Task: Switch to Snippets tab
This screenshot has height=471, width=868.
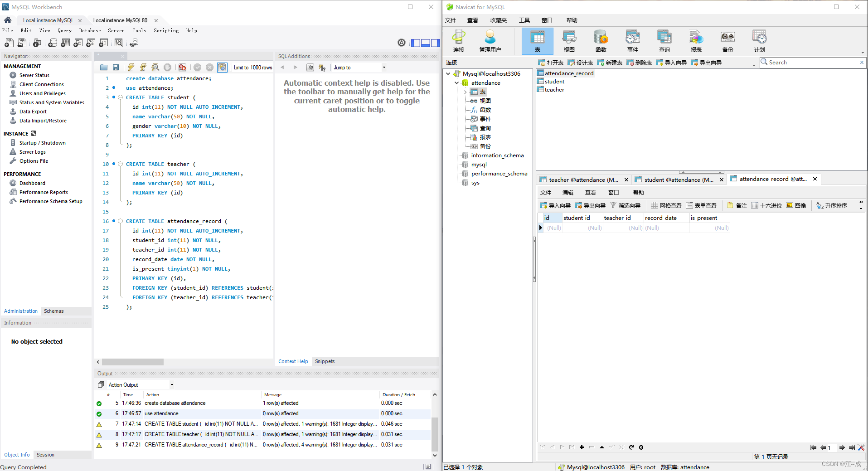Action: (325, 361)
